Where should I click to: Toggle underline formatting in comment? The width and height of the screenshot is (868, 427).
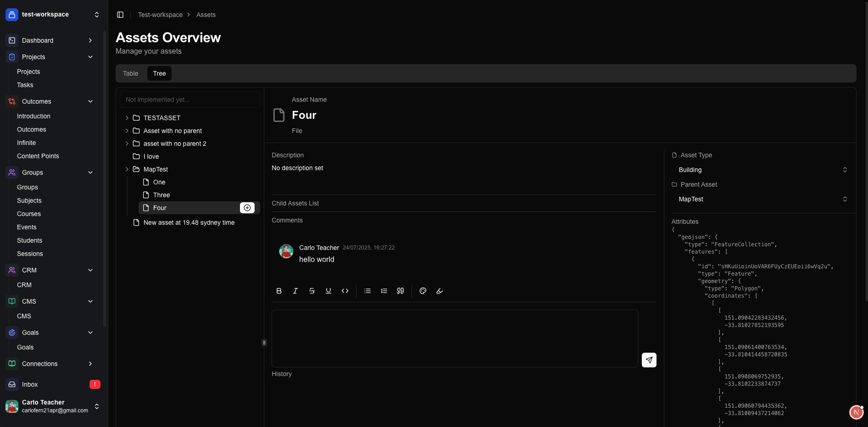point(328,291)
